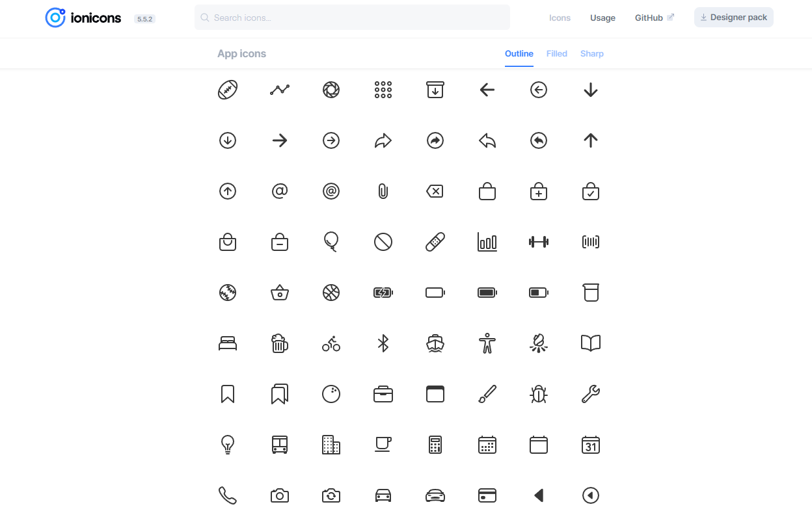Viewport: 812px width, 524px height.
Task: Select the body accessibility figure icon
Action: 487,343
